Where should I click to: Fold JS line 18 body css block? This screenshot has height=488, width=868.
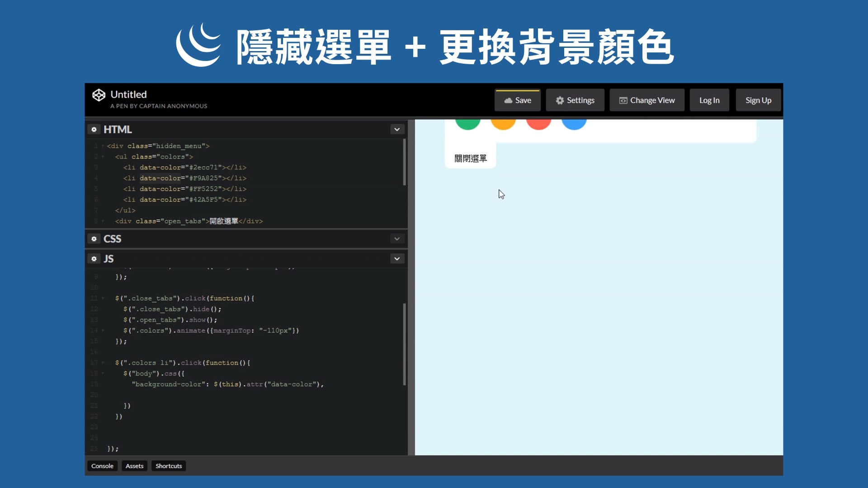coord(103,374)
